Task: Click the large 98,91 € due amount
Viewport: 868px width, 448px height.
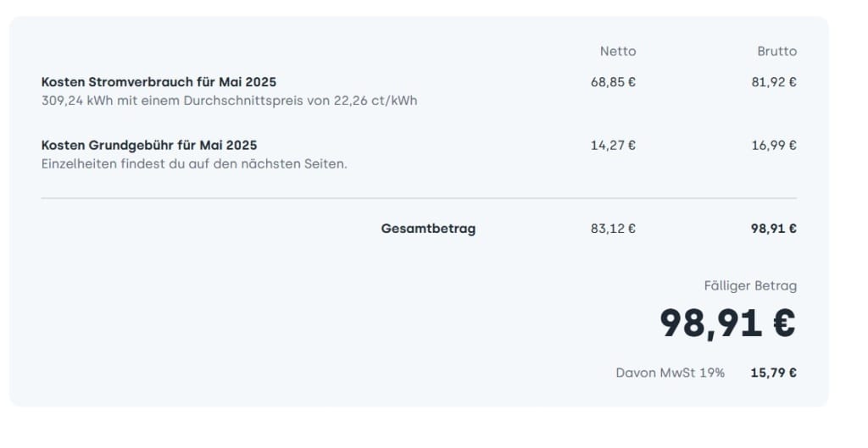Action: [x=728, y=324]
